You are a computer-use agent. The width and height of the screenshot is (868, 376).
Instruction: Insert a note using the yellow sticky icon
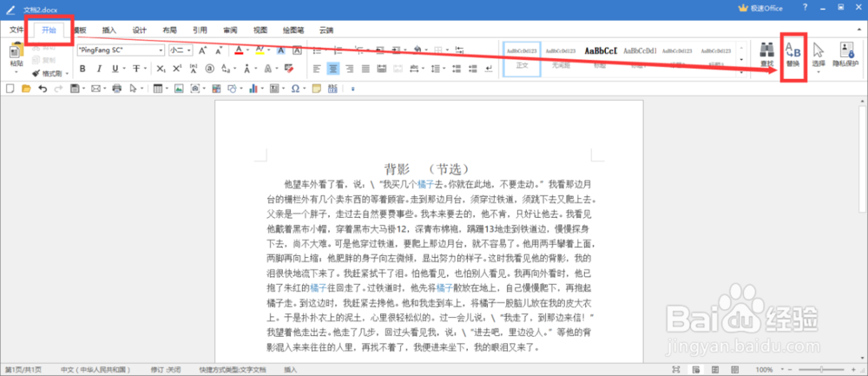tap(316, 89)
